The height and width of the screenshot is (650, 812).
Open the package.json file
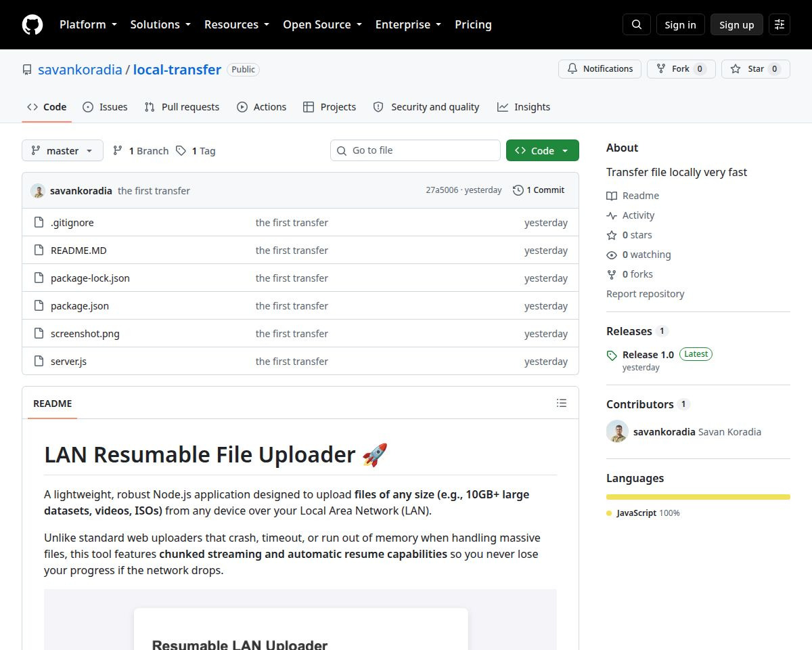[80, 305]
